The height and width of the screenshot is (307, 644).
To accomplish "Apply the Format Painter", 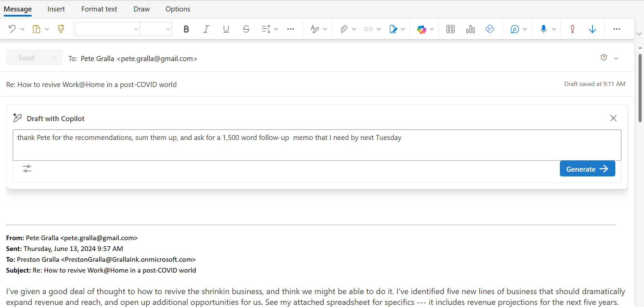I will [x=61, y=29].
